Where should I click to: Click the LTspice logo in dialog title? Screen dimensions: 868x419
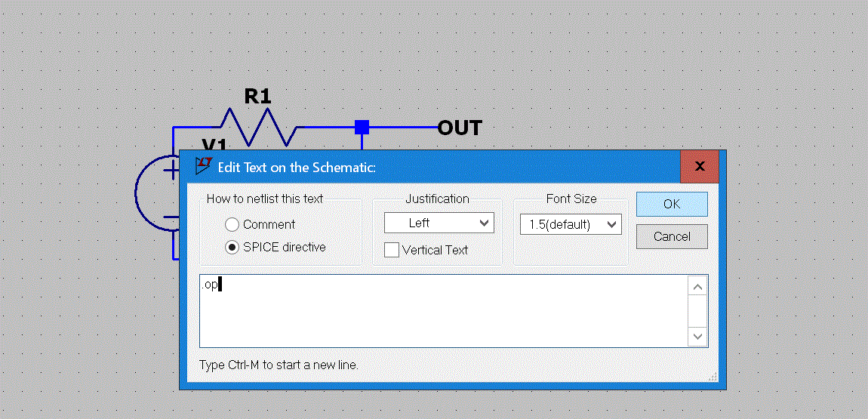[202, 166]
